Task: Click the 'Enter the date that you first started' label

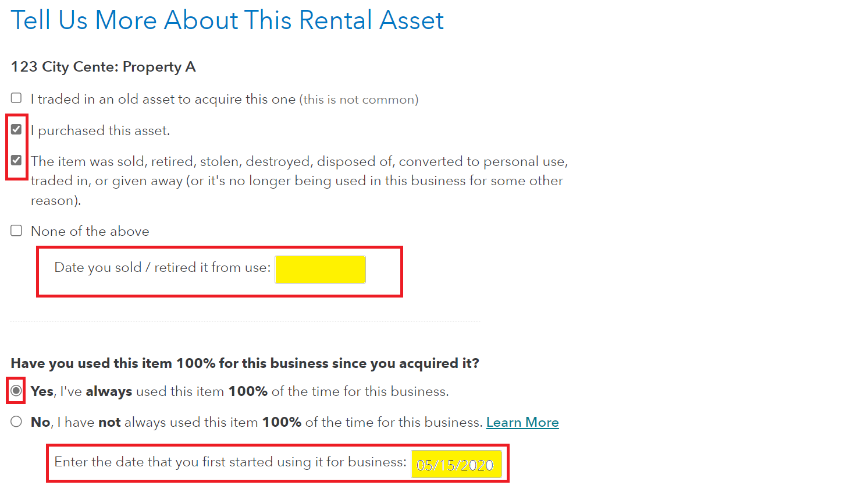Action: click(230, 462)
